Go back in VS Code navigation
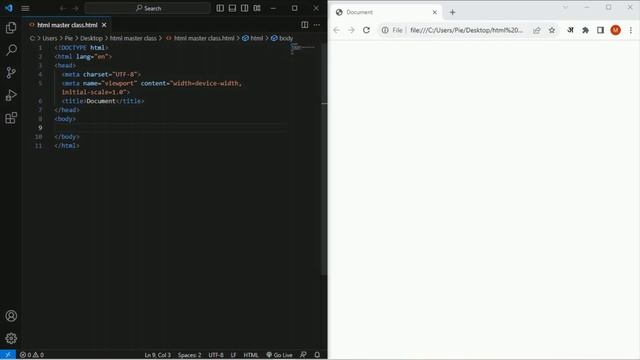640x360 pixels. 62,8
